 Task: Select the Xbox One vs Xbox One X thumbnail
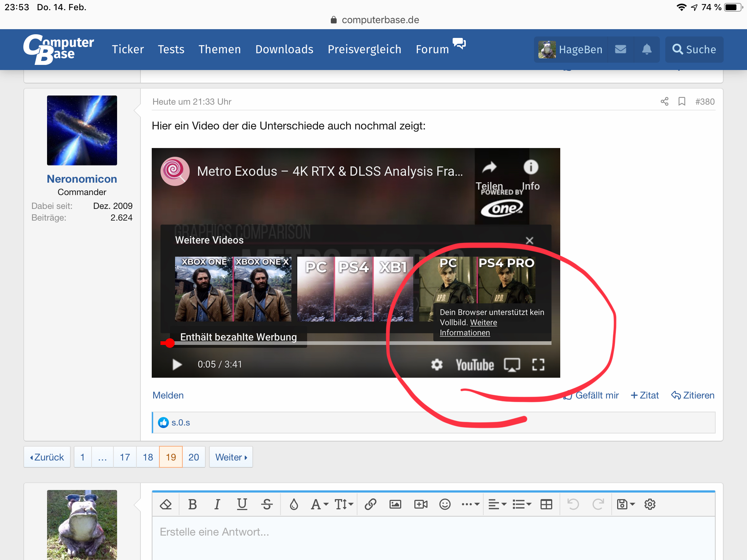(x=233, y=289)
